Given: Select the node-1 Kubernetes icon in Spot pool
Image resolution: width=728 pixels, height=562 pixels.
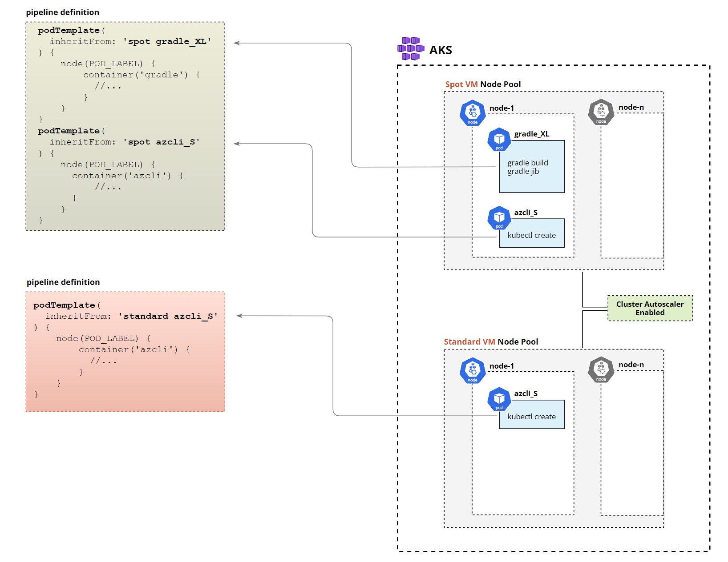Looking at the screenshot, I should (473, 113).
